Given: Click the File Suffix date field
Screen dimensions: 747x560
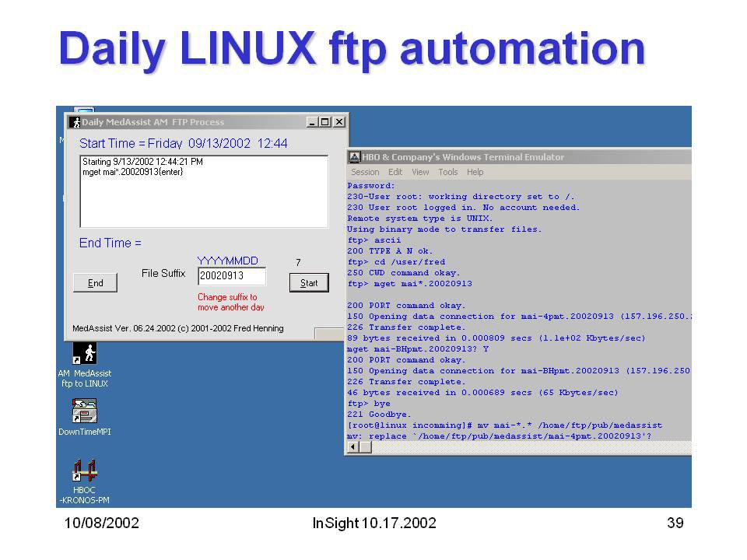Looking at the screenshot, I should point(231,276).
